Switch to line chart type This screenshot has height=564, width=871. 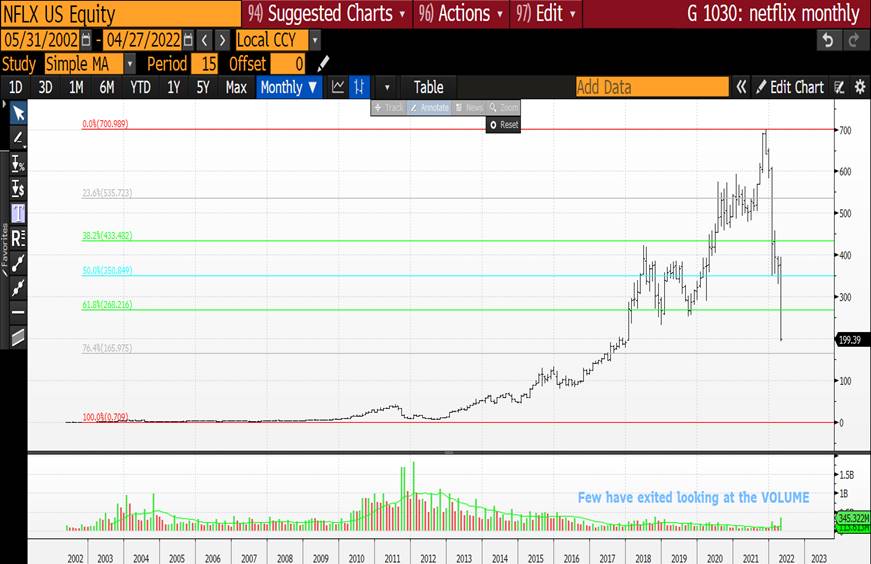338,87
